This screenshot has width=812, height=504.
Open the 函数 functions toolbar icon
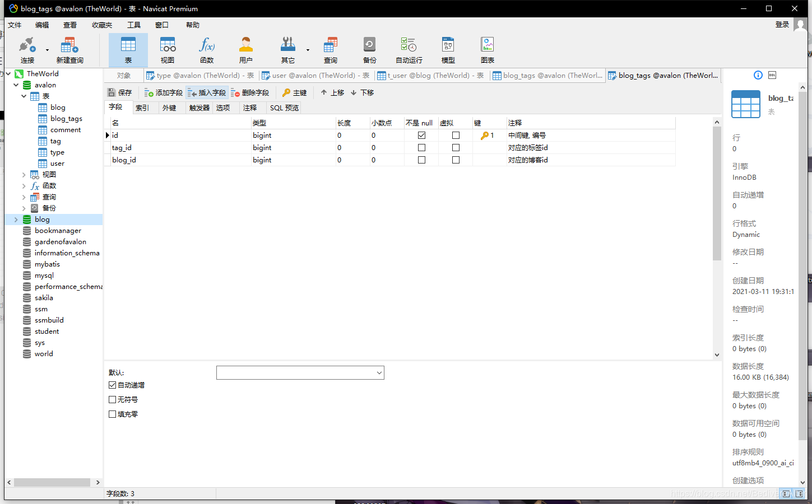click(x=207, y=50)
